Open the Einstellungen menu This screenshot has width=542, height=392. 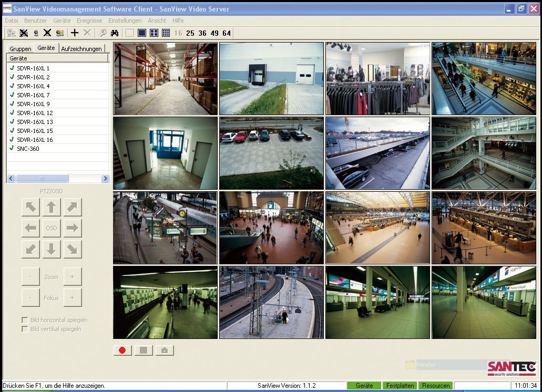click(x=125, y=20)
